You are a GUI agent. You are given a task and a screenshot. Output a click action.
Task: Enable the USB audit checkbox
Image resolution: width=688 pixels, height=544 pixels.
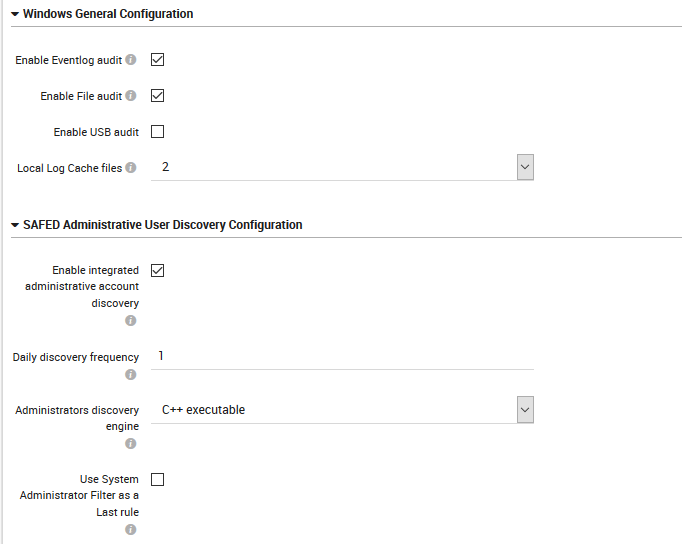(x=157, y=132)
